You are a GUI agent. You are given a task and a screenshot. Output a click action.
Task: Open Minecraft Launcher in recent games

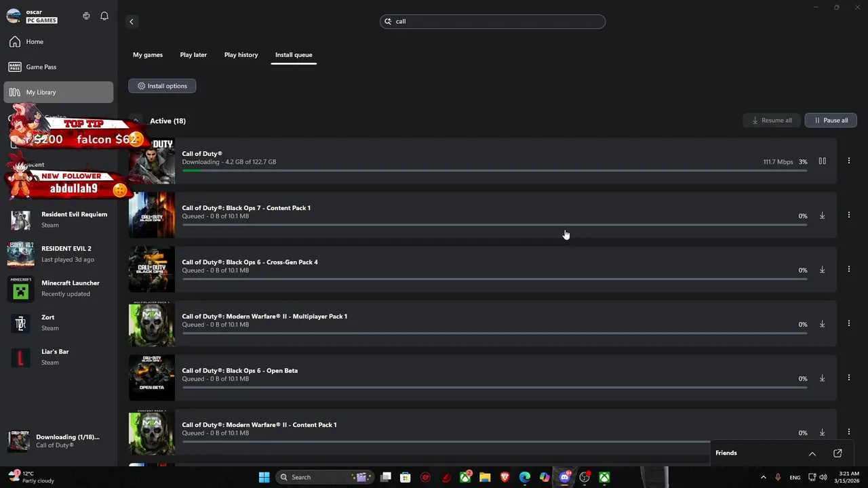[x=58, y=289]
